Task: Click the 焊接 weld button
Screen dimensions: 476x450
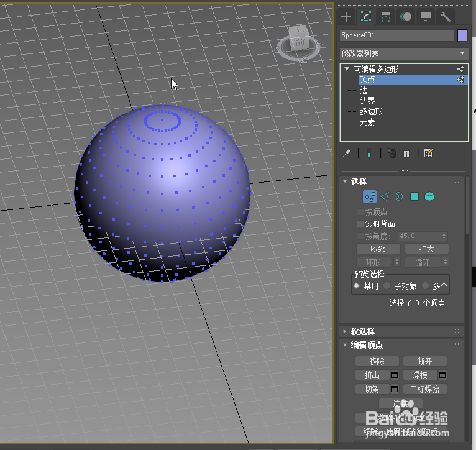Action: pyautogui.click(x=420, y=375)
